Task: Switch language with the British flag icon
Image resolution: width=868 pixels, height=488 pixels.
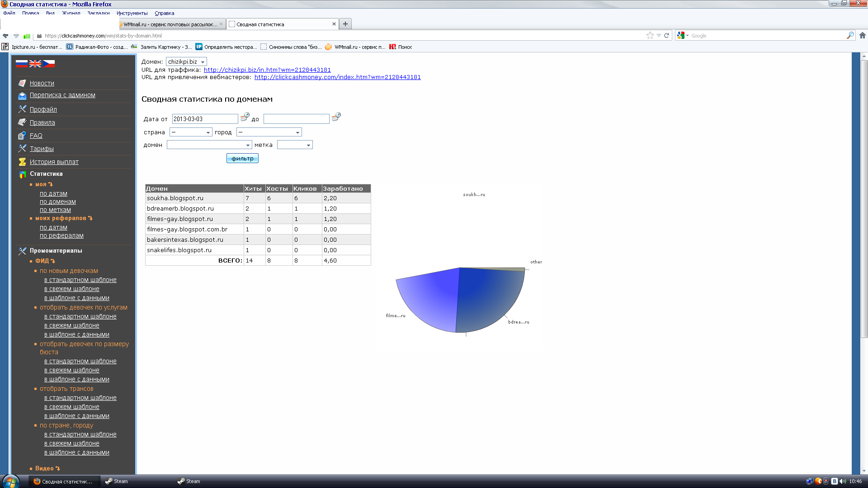Action: pyautogui.click(x=35, y=64)
